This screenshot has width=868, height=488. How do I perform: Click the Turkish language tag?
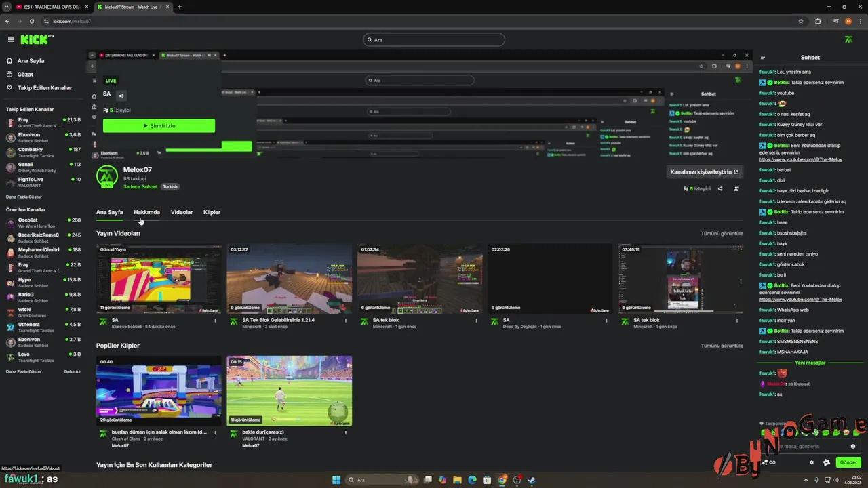tap(170, 186)
